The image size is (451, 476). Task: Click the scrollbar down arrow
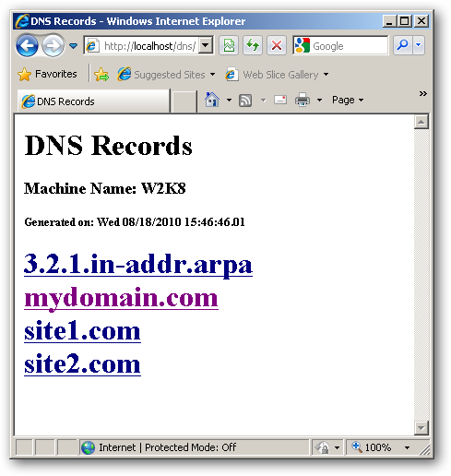coord(421,427)
